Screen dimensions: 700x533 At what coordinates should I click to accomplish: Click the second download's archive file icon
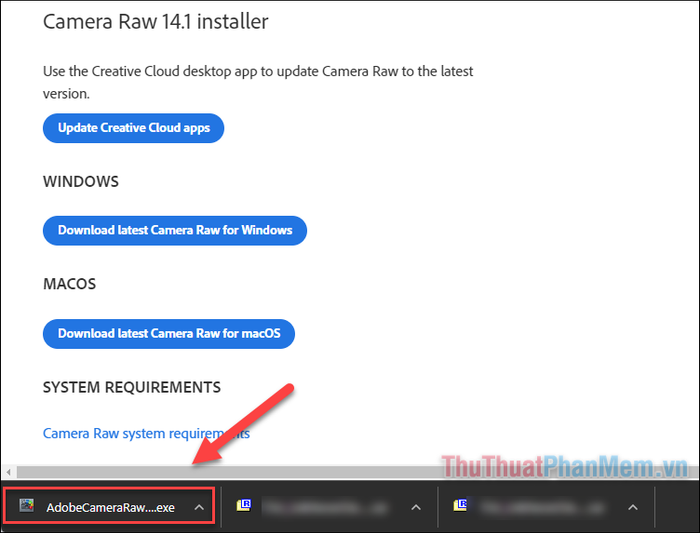click(244, 505)
